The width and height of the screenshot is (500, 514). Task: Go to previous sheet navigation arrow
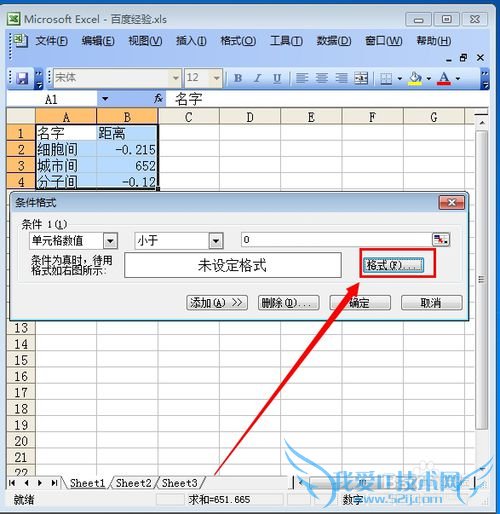(26, 483)
